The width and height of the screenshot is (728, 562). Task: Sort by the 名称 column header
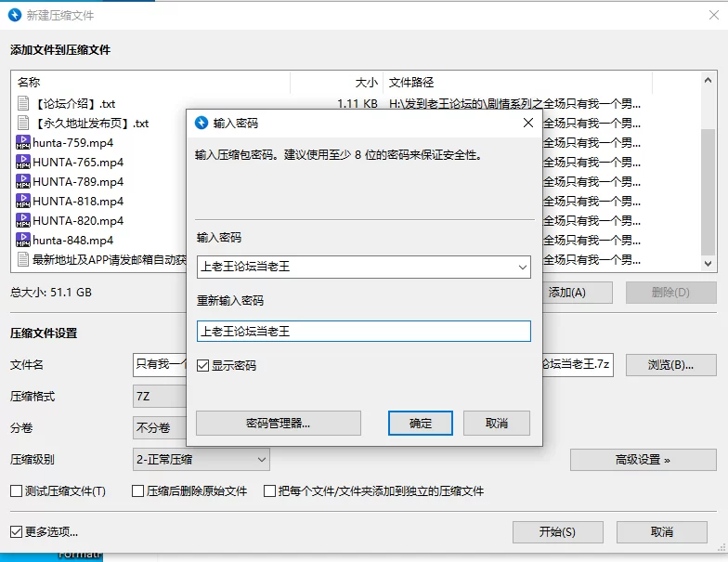click(x=150, y=83)
